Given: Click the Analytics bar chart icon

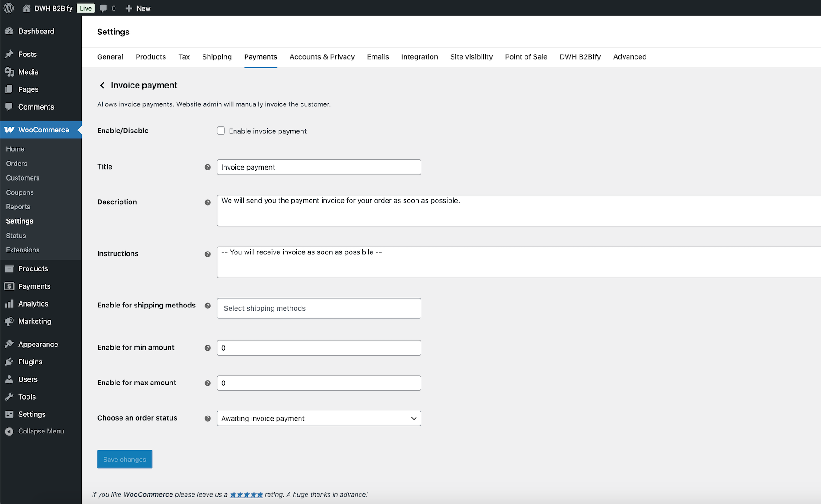Looking at the screenshot, I should click(x=9, y=304).
